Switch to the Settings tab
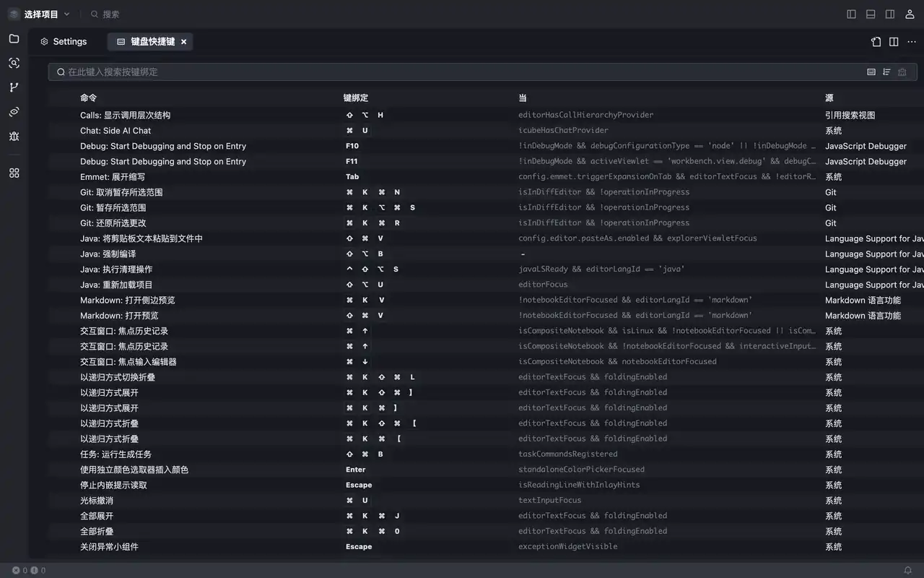 click(64, 42)
